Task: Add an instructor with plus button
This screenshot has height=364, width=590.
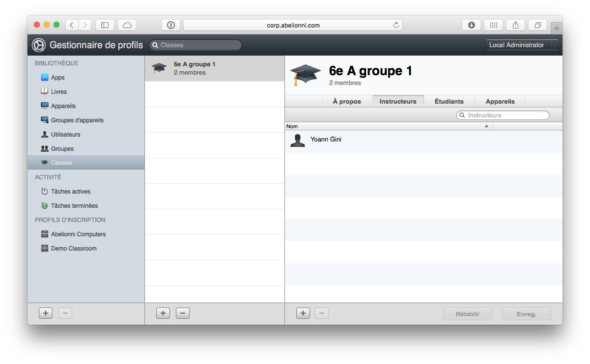Action: (x=303, y=313)
